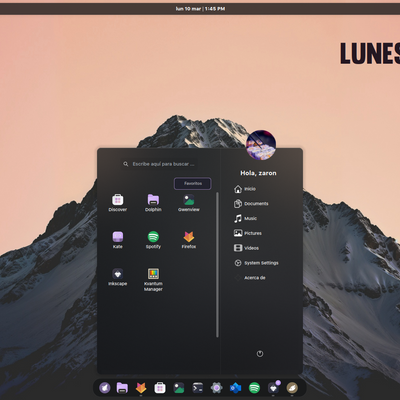The image size is (400, 400).
Task: Open Dolphin file manager from the dock
Action: pos(122,388)
